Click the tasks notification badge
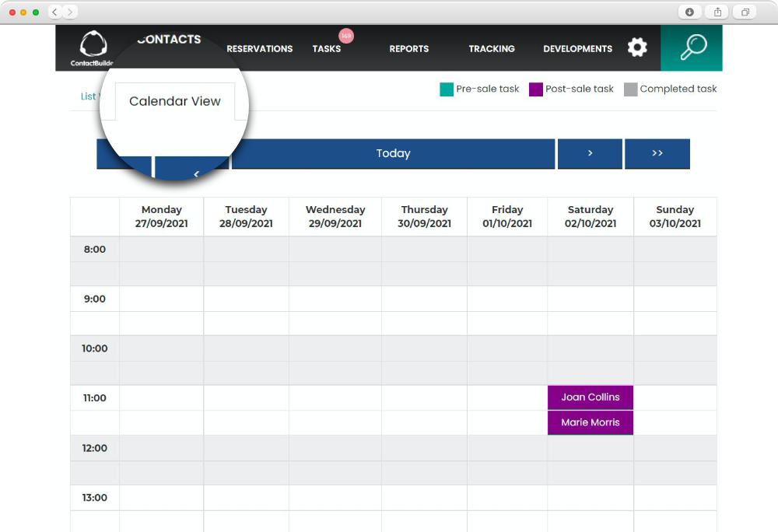The image size is (778, 532). pyautogui.click(x=346, y=36)
